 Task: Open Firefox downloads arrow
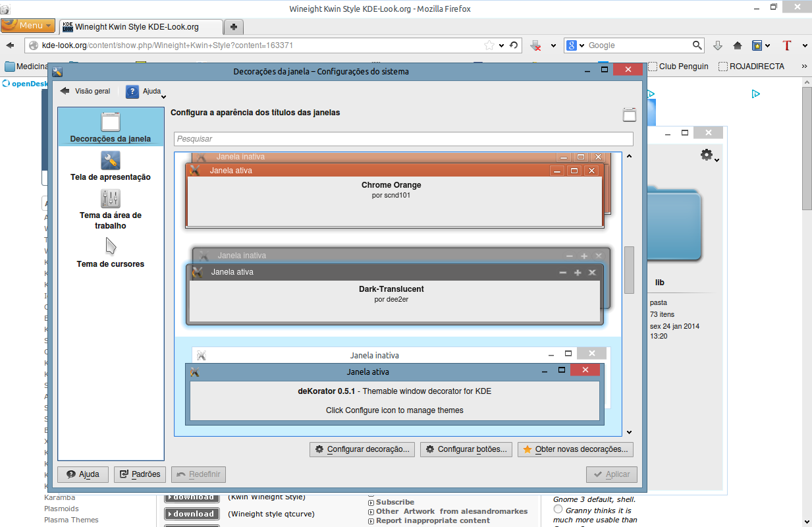tap(718, 45)
